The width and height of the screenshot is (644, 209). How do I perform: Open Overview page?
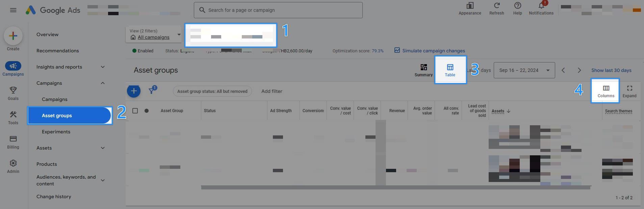47,34
